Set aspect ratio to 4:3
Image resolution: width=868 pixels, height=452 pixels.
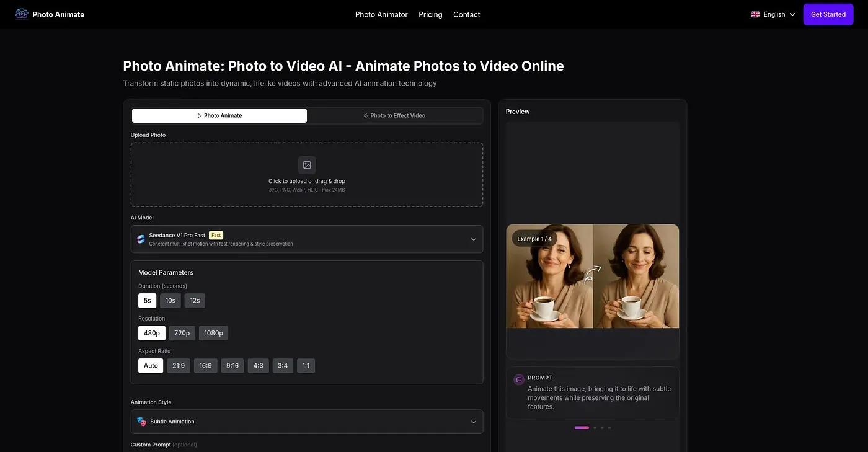click(x=259, y=366)
